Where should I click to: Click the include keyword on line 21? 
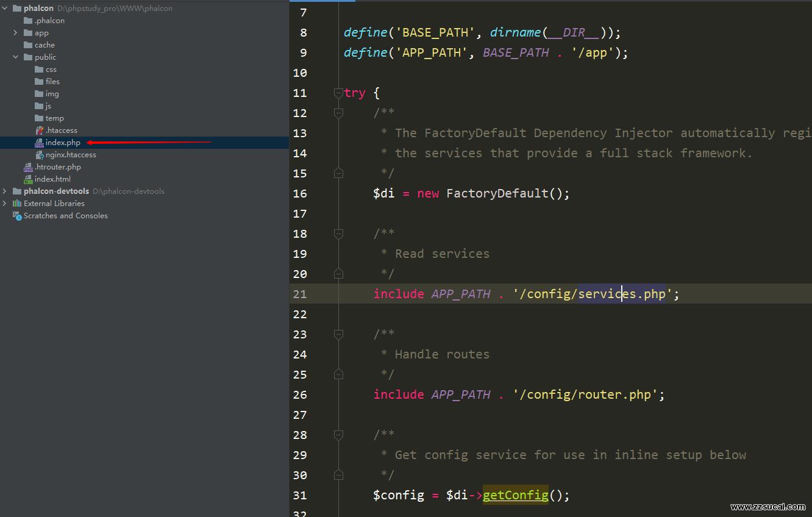click(399, 294)
